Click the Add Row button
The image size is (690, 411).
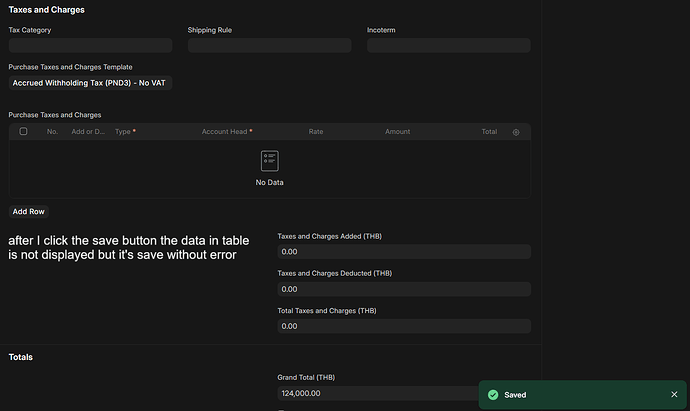29,212
